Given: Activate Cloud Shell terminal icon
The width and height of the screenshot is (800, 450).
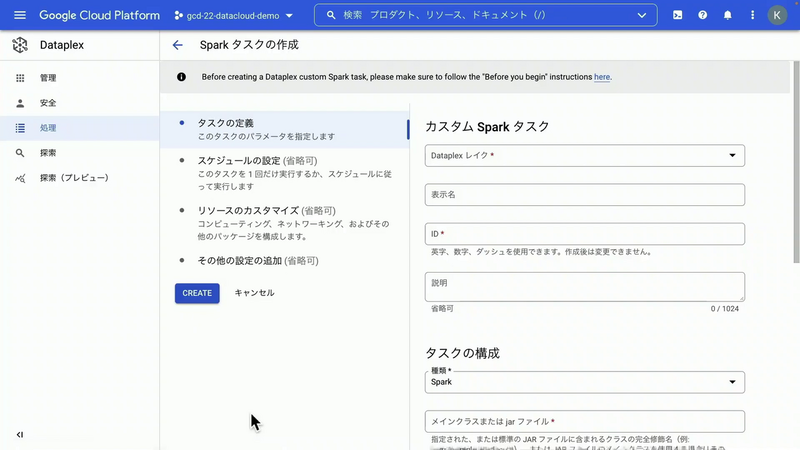Looking at the screenshot, I should click(x=678, y=15).
